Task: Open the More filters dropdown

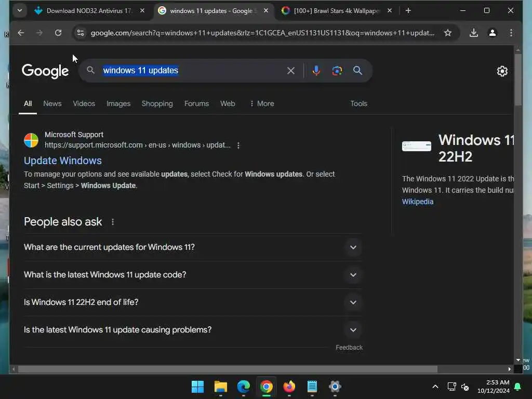Action: (x=262, y=103)
